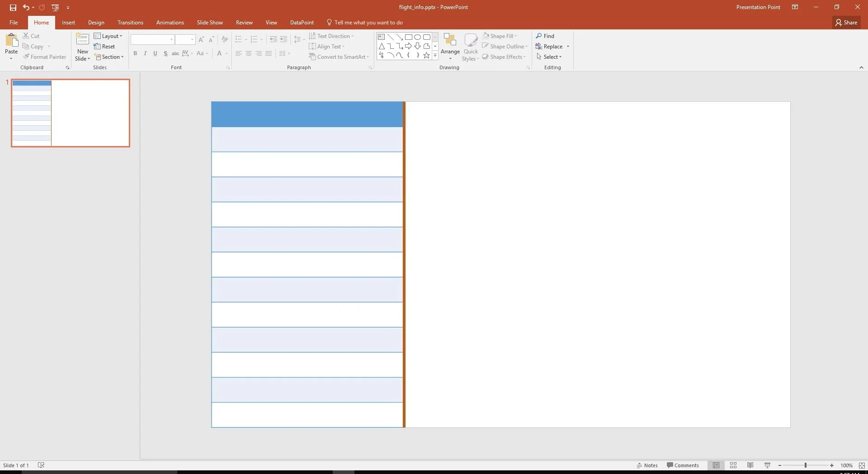Open Reading View from status bar
Screen dimensions: 868x474
pyautogui.click(x=750, y=465)
